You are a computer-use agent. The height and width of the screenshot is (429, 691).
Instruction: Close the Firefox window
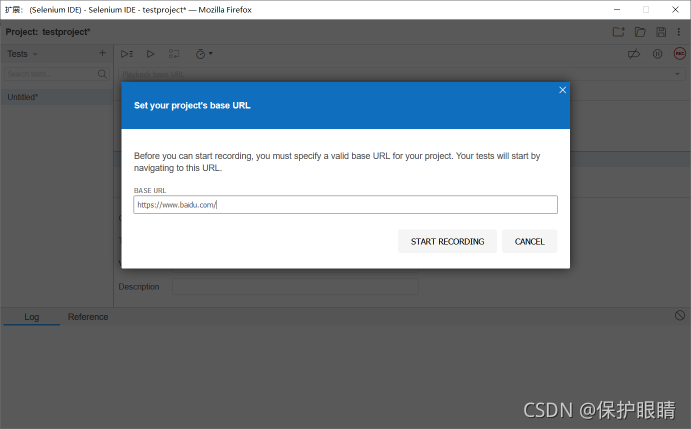pyautogui.click(x=675, y=9)
